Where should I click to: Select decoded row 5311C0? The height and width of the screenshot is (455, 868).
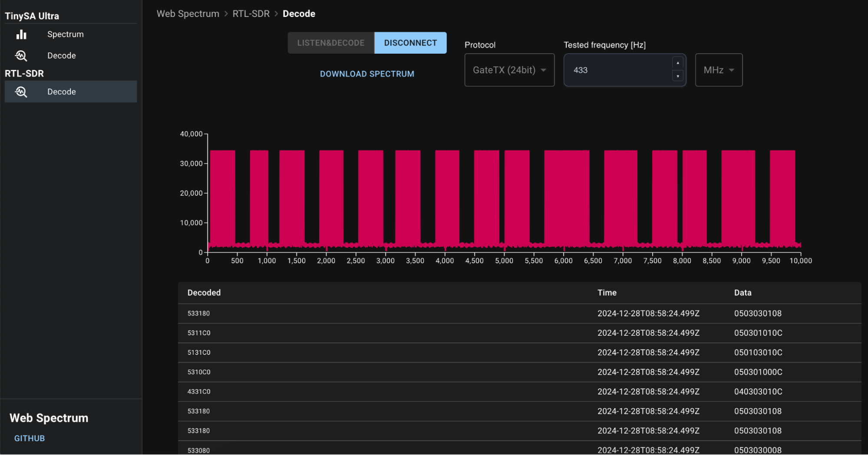point(519,333)
